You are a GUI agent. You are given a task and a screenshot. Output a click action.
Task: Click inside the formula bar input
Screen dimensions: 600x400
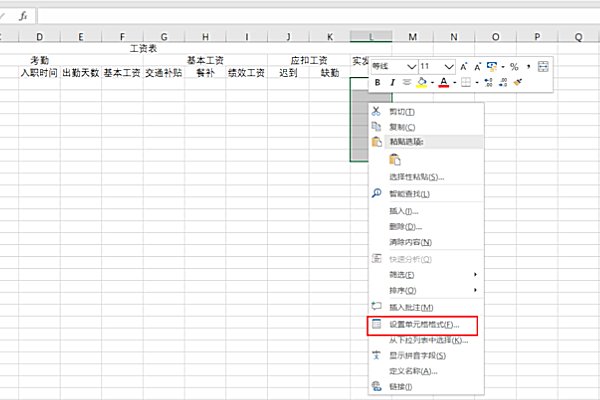click(318, 16)
